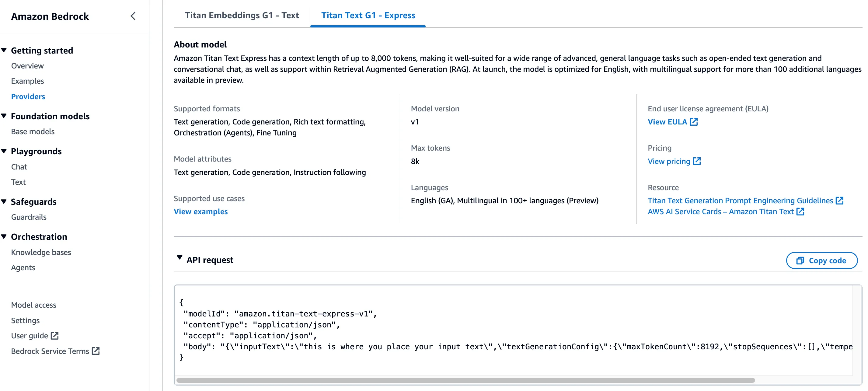Screen dimensions: 868x391
Task: Click the About model heading
Action: click(x=200, y=44)
